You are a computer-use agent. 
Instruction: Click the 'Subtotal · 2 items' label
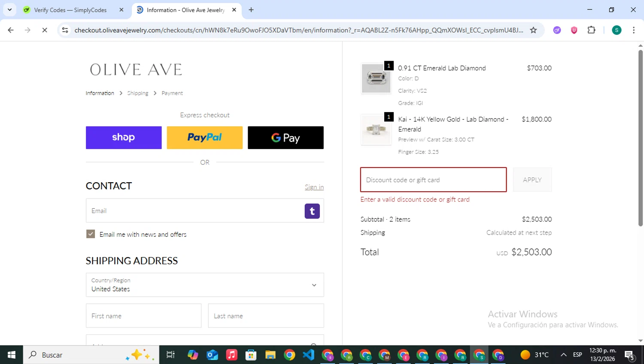386,219
